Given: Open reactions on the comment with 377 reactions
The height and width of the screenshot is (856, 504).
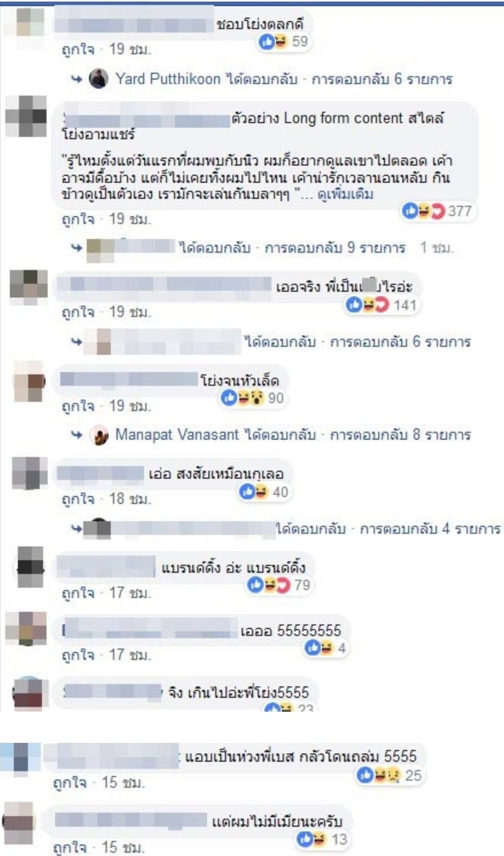Looking at the screenshot, I should coord(437,211).
